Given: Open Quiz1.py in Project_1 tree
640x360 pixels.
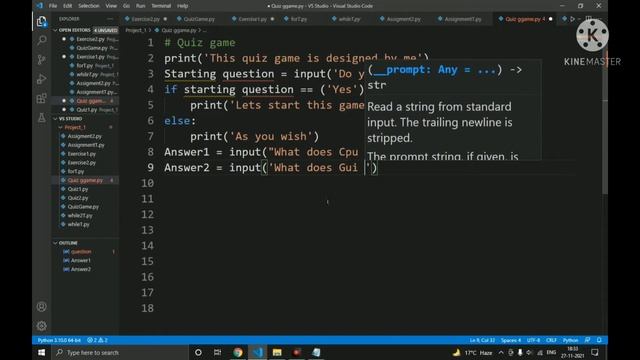Looking at the screenshot, I should tap(78, 189).
